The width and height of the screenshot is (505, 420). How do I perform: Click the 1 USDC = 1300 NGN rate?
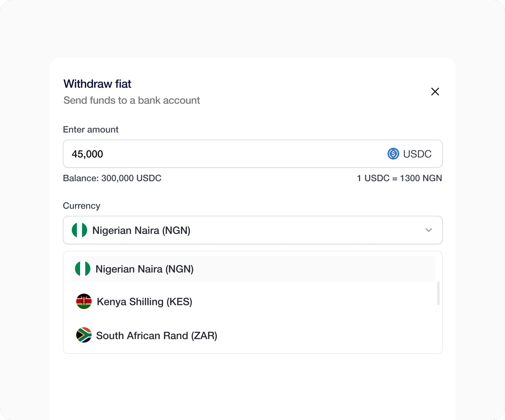399,178
